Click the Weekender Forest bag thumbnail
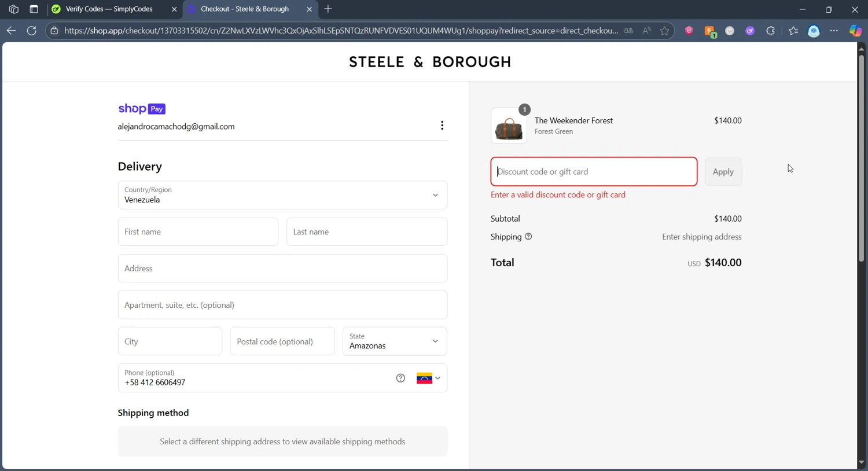Image resolution: width=868 pixels, height=471 pixels. (x=509, y=126)
